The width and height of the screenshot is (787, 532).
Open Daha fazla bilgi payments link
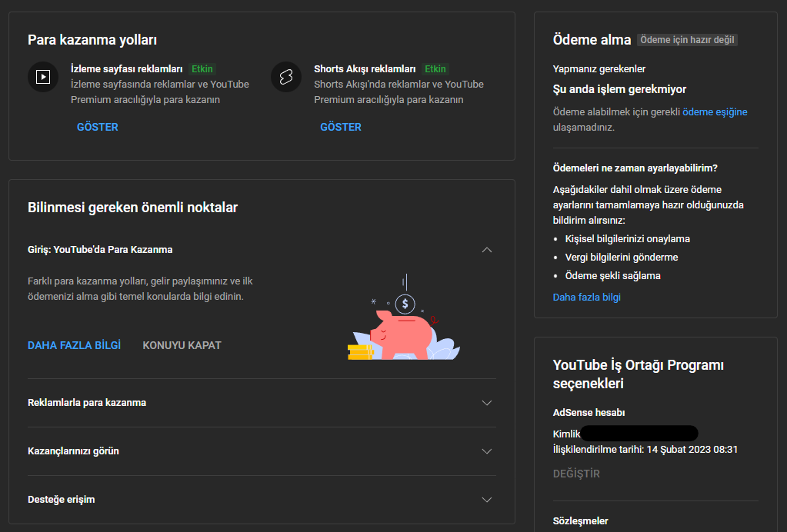[x=587, y=297]
